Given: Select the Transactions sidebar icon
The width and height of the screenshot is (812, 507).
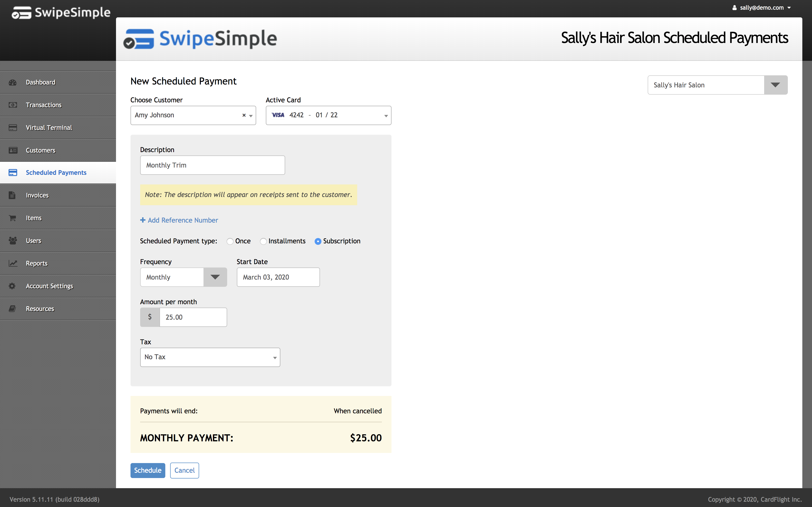Looking at the screenshot, I should coord(12,105).
